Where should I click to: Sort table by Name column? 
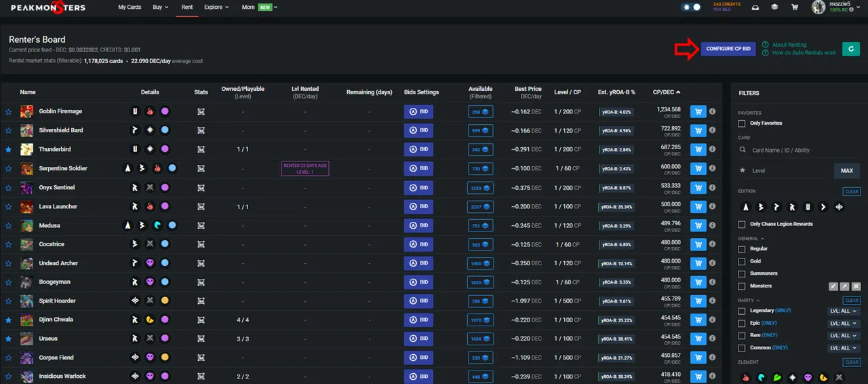pos(28,92)
